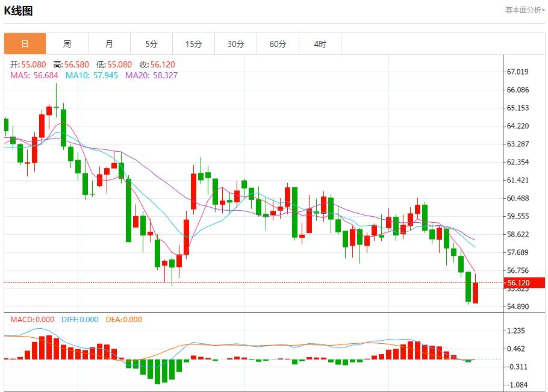Switch to the 周 weekly tab

(67, 44)
